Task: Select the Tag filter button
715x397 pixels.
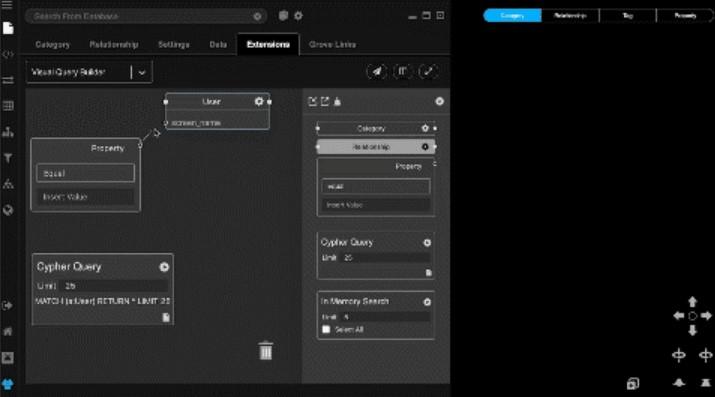Action: pos(627,15)
